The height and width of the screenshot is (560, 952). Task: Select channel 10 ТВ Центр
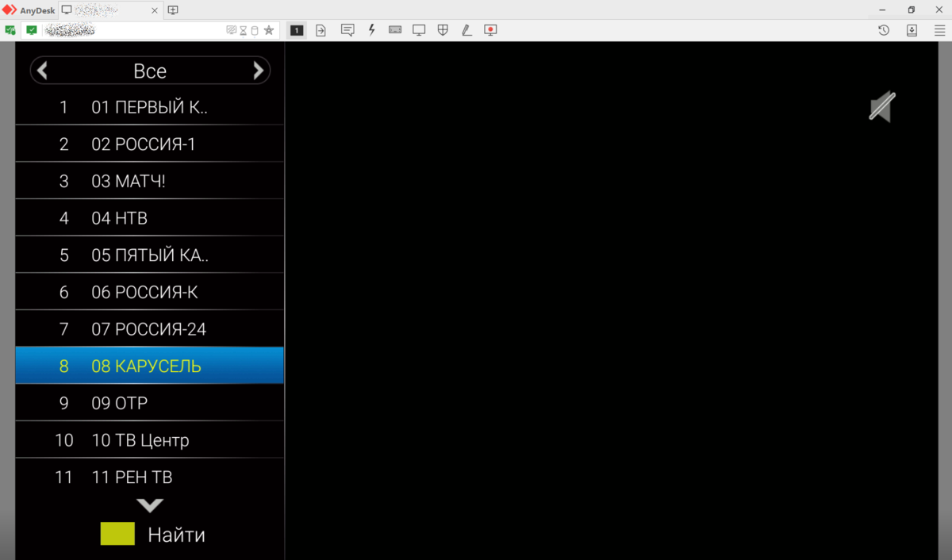pyautogui.click(x=149, y=440)
